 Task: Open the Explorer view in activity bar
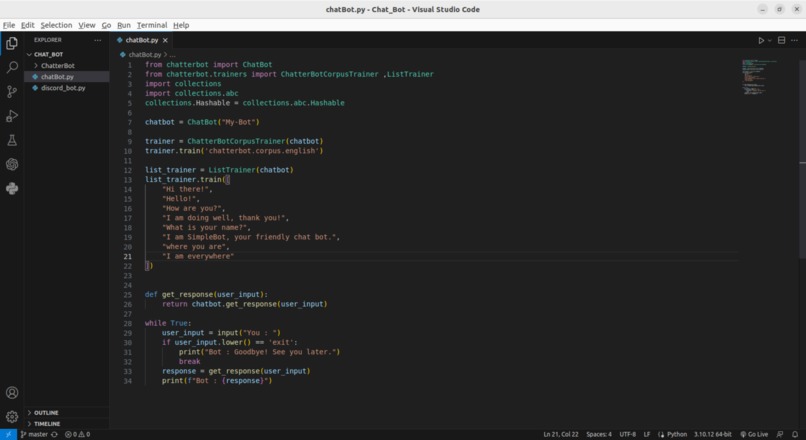[12, 43]
